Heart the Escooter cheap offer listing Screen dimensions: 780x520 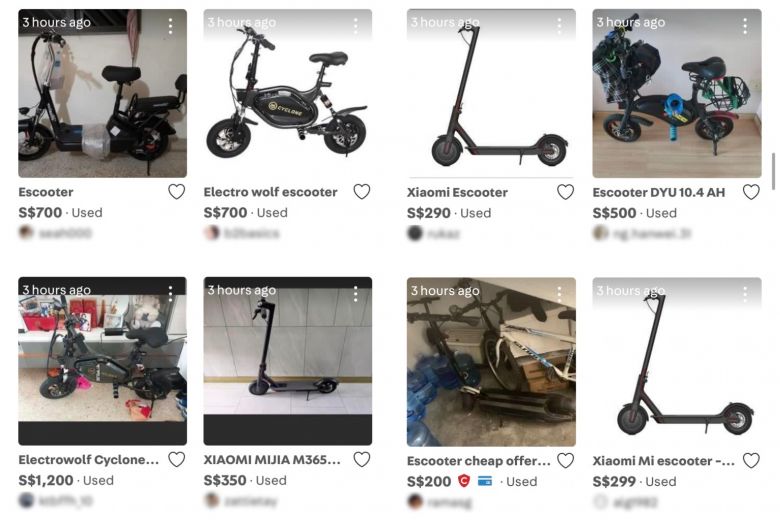565,461
